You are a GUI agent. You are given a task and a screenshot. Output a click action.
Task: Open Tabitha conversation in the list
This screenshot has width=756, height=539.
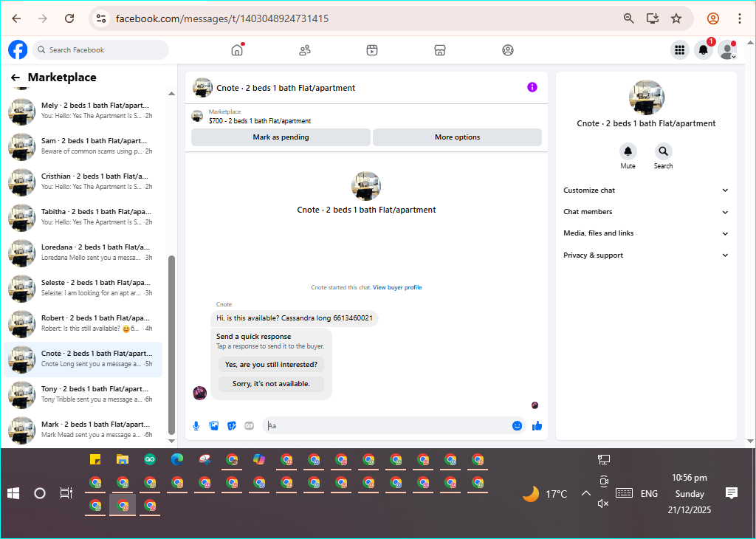point(83,217)
